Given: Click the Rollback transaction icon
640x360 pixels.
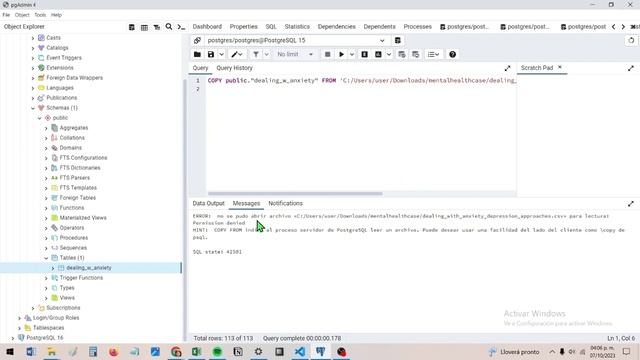Looking at the screenshot, I should point(416,54).
